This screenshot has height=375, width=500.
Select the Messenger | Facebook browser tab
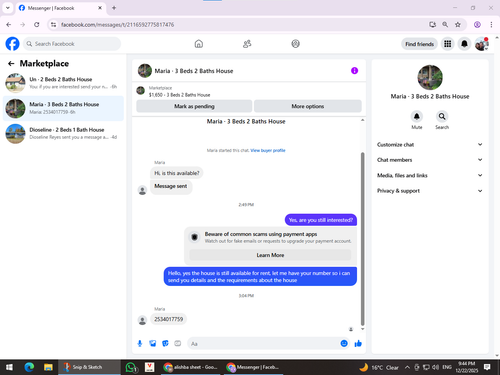point(61,8)
